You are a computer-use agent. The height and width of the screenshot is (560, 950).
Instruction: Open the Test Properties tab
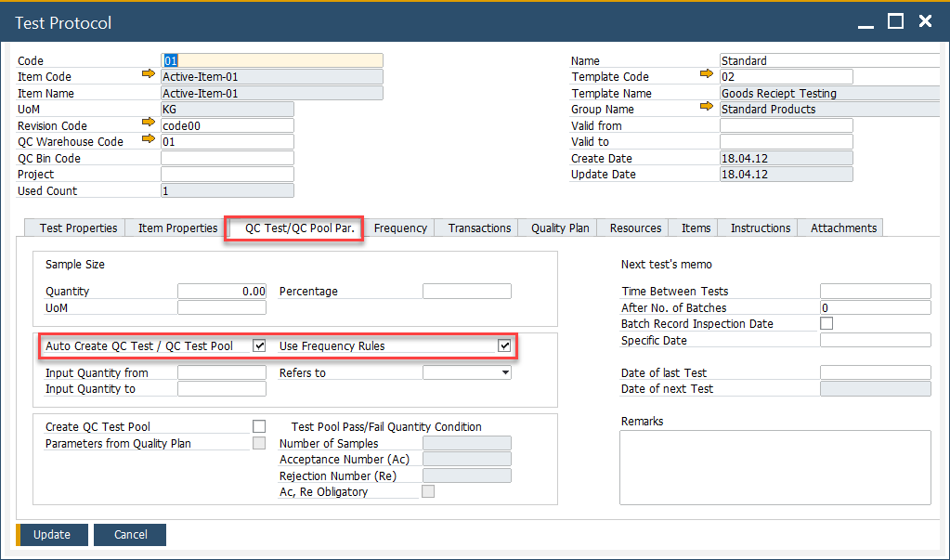point(78,228)
